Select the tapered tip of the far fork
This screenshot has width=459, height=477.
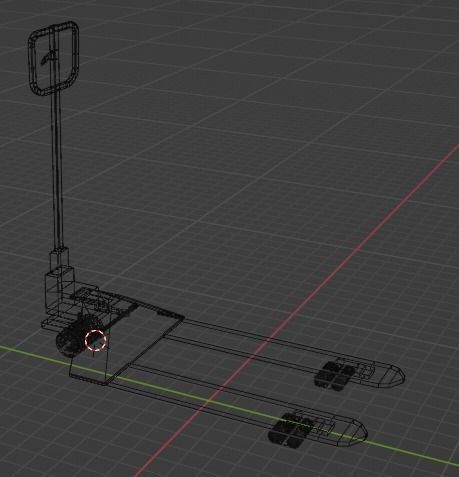[392, 376]
